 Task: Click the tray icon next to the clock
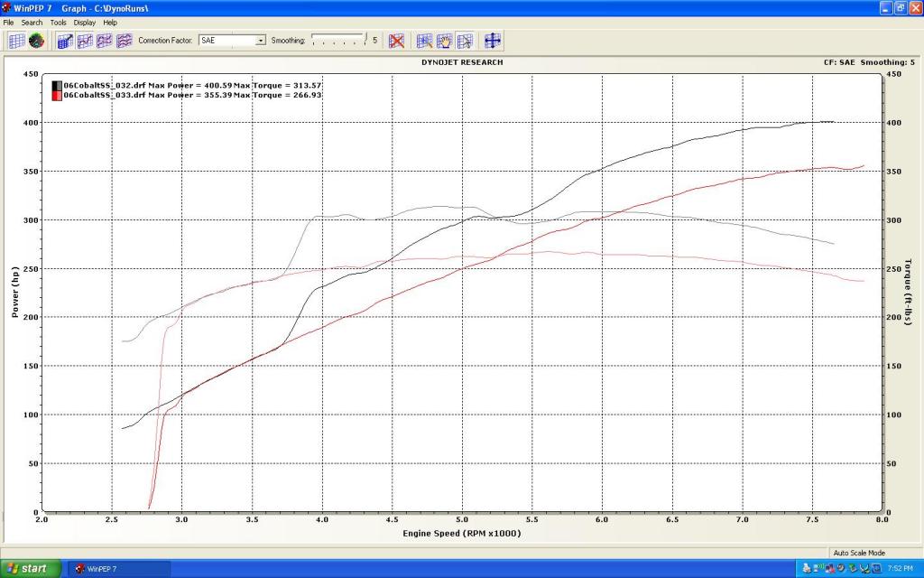coord(876,569)
